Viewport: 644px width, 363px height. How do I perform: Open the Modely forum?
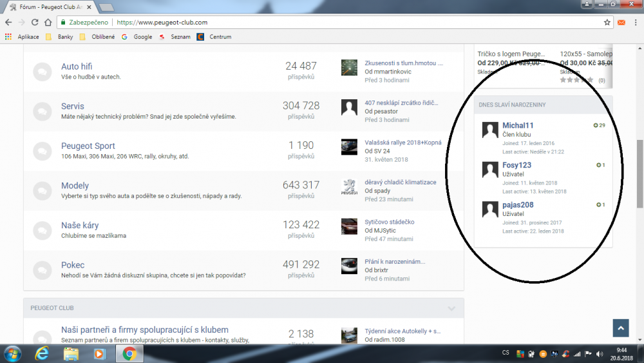pyautogui.click(x=75, y=186)
